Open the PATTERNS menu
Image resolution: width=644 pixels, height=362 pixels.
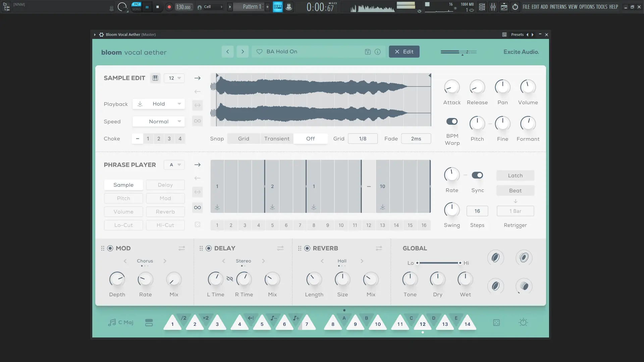tap(558, 7)
